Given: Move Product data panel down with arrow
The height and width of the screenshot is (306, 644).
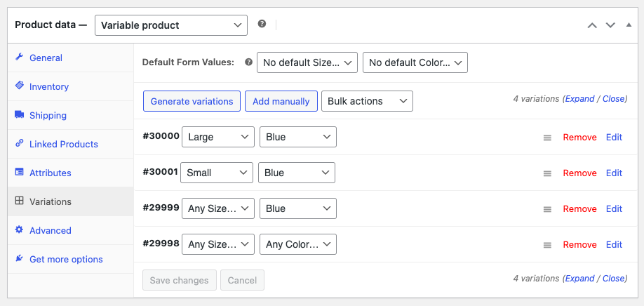Looking at the screenshot, I should click(x=610, y=25).
